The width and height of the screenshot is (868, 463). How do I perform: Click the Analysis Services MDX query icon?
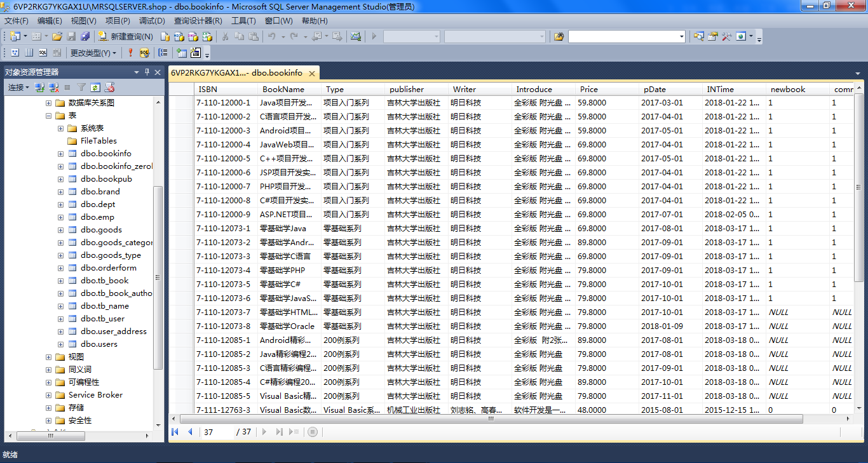pos(179,37)
